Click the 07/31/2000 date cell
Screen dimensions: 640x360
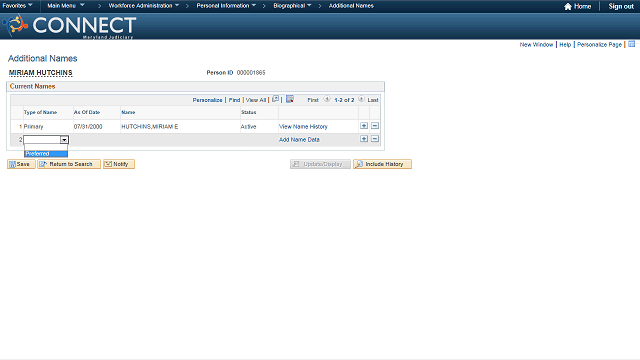tap(88, 127)
